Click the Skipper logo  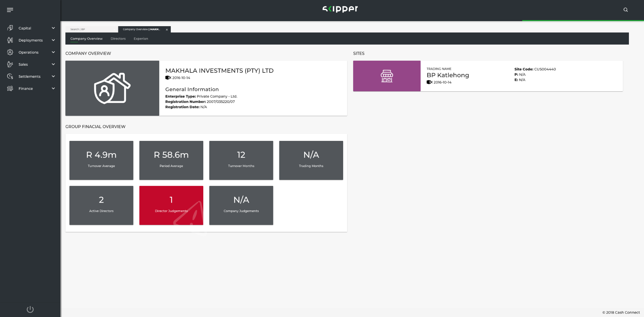[340, 9]
